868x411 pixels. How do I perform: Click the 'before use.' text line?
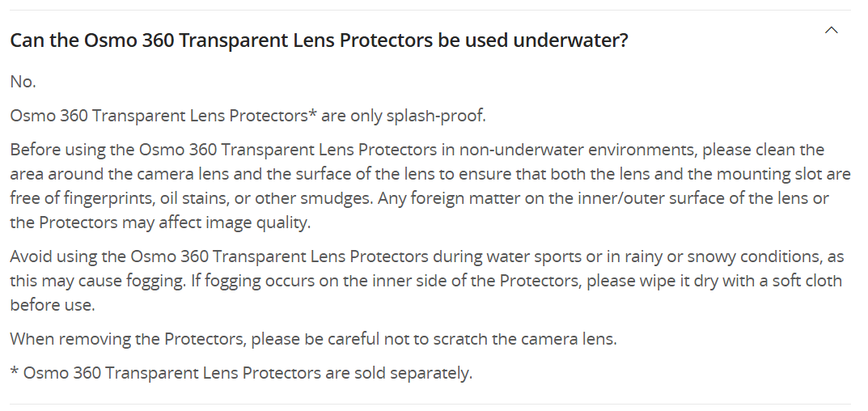[x=53, y=305]
